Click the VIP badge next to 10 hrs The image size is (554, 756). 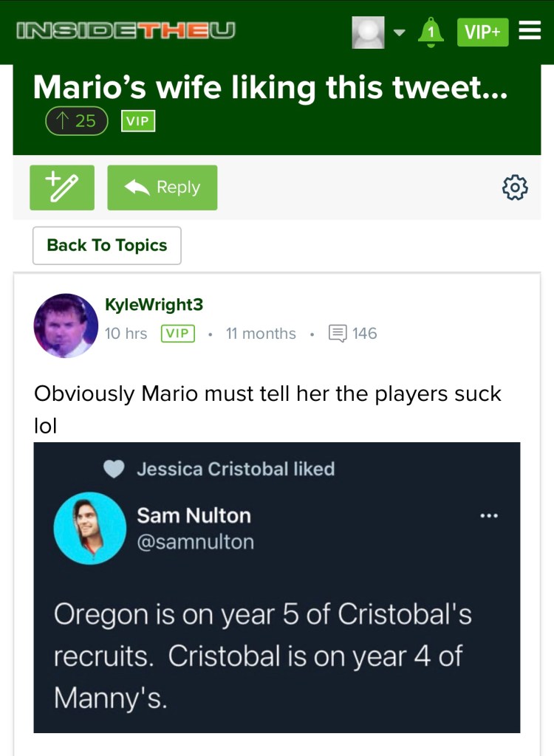[x=177, y=334]
